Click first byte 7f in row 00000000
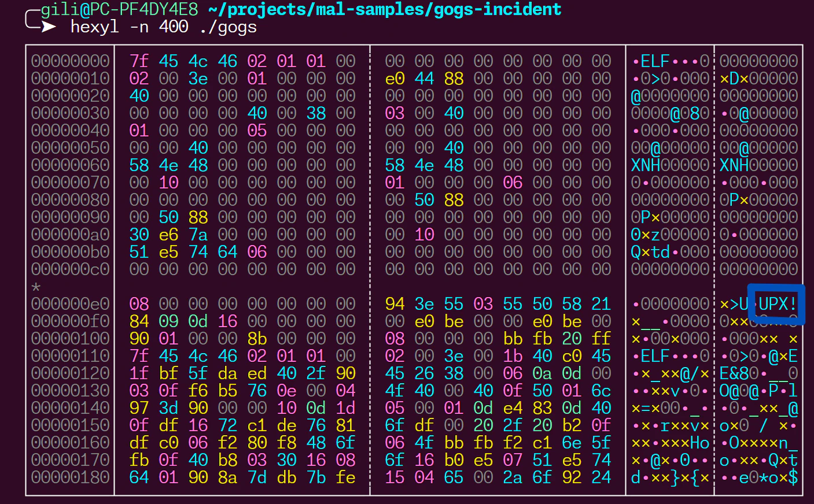 coord(139,61)
